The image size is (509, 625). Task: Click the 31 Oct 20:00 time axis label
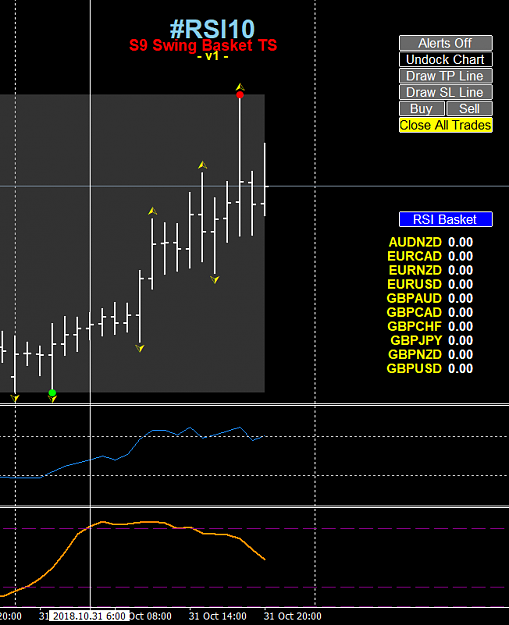pos(293,616)
